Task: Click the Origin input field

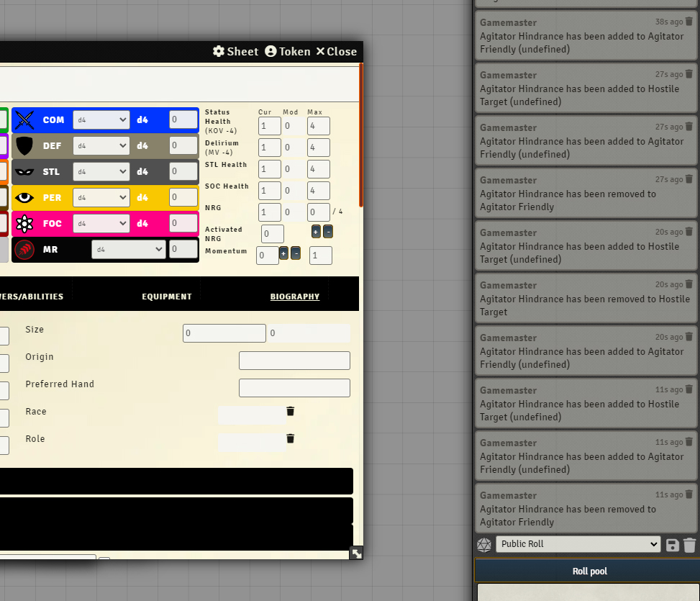Action: coord(294,361)
